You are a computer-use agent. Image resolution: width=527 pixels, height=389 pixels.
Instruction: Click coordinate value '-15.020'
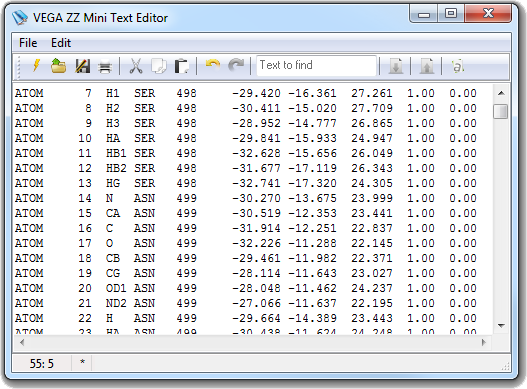pos(312,108)
